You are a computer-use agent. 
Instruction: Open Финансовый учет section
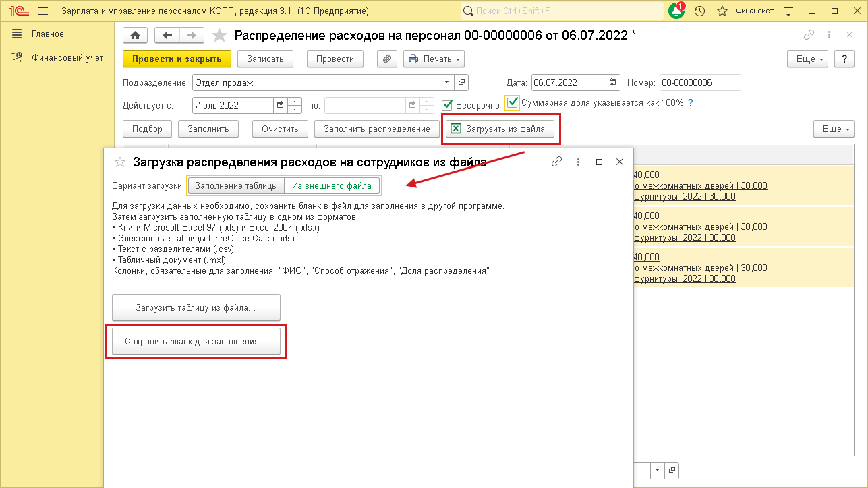67,57
